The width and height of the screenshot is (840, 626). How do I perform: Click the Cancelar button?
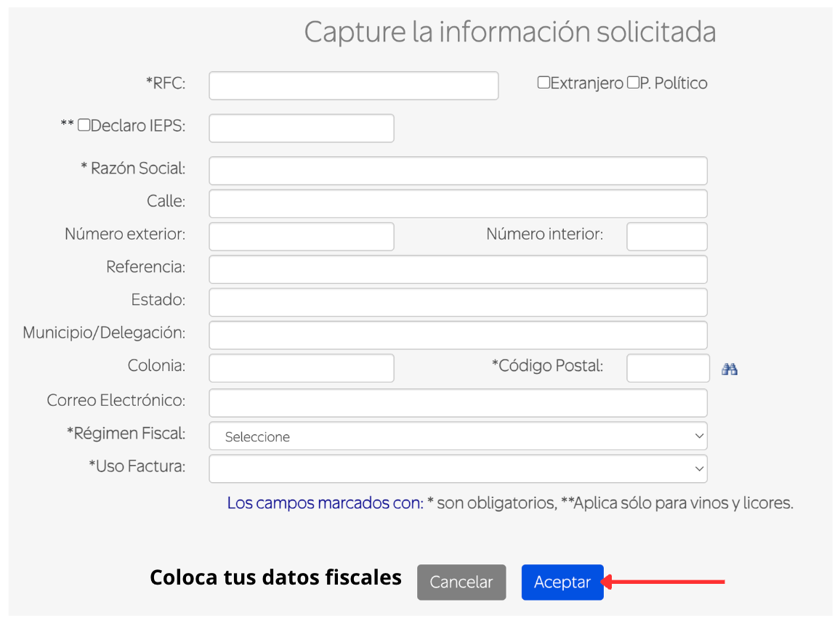461,582
